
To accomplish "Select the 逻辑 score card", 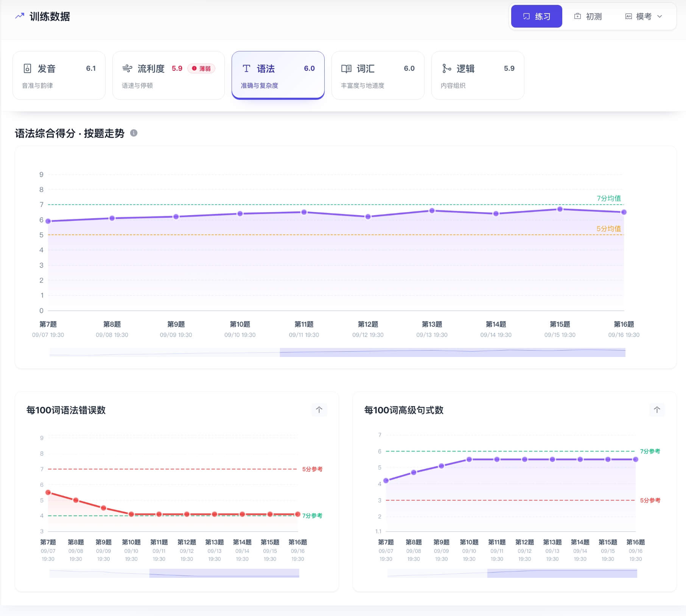I will (478, 75).
